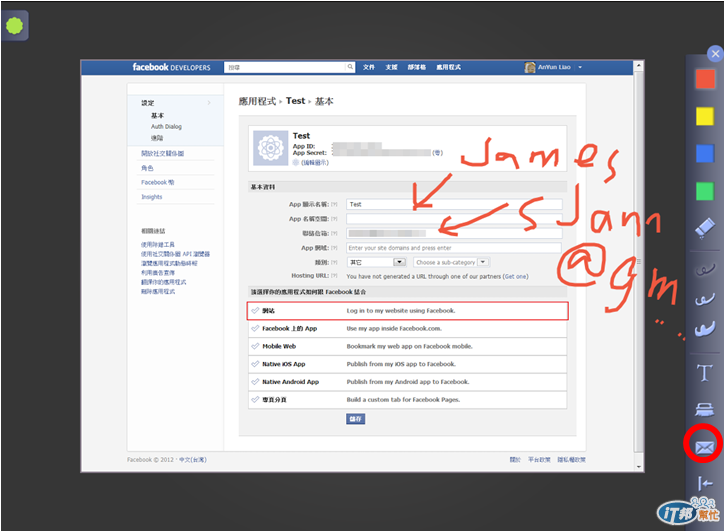Choose the medium stroke width
725x532 pixels.
(x=705, y=299)
